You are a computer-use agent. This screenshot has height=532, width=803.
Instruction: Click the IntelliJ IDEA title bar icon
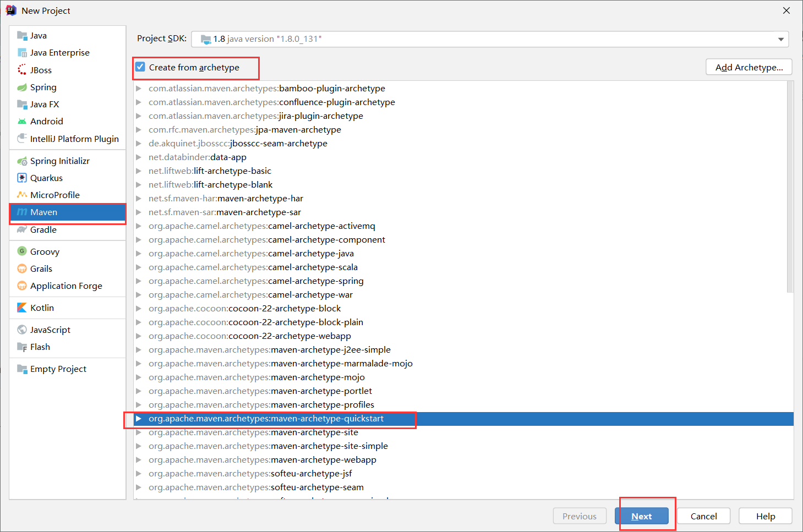pyautogui.click(x=11, y=10)
